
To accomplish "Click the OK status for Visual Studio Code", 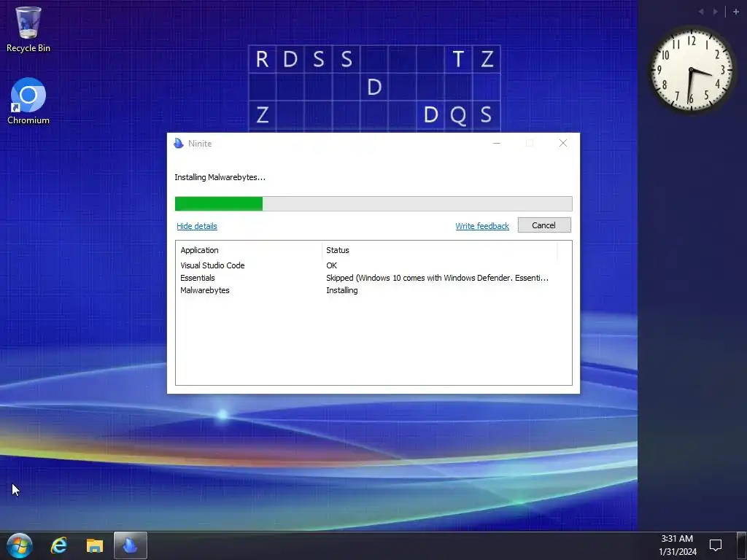I will pyautogui.click(x=332, y=265).
